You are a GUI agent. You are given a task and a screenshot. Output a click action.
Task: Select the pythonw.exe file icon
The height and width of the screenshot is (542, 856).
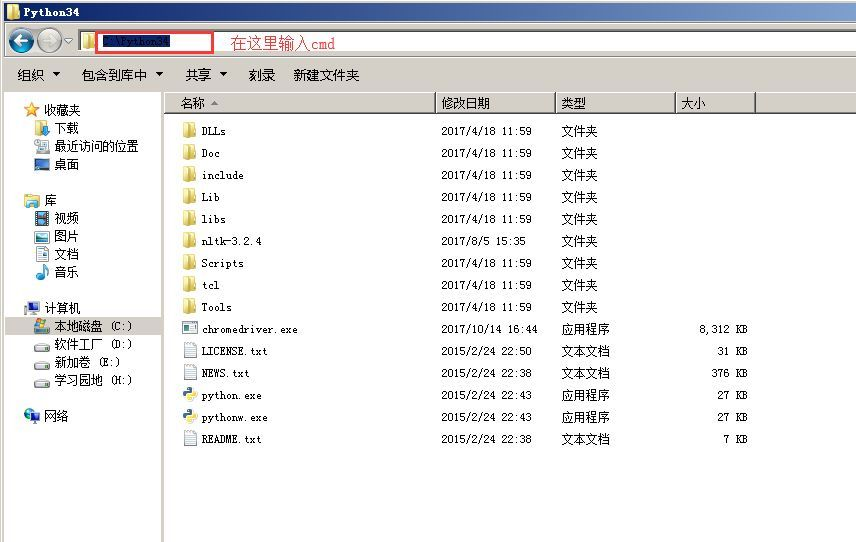[189, 416]
